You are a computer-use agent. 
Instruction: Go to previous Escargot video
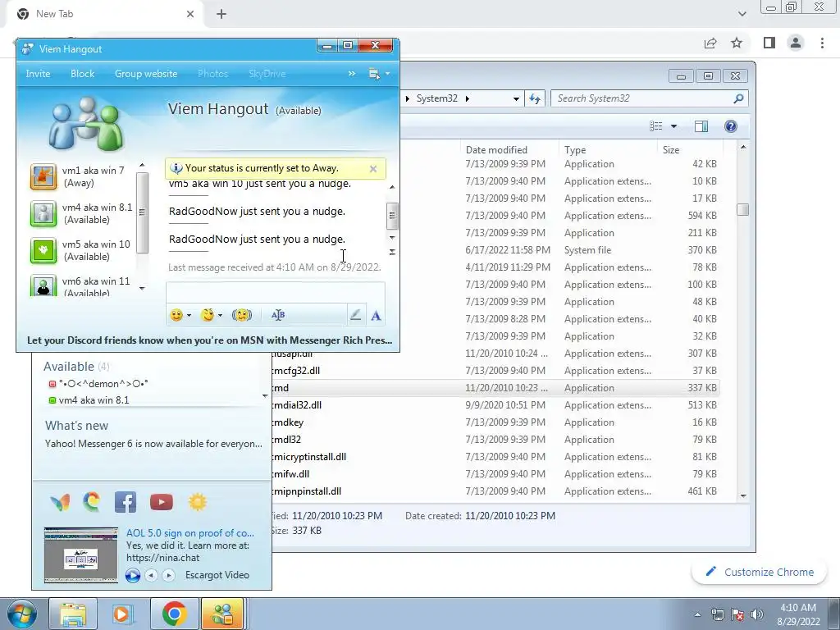click(x=152, y=575)
